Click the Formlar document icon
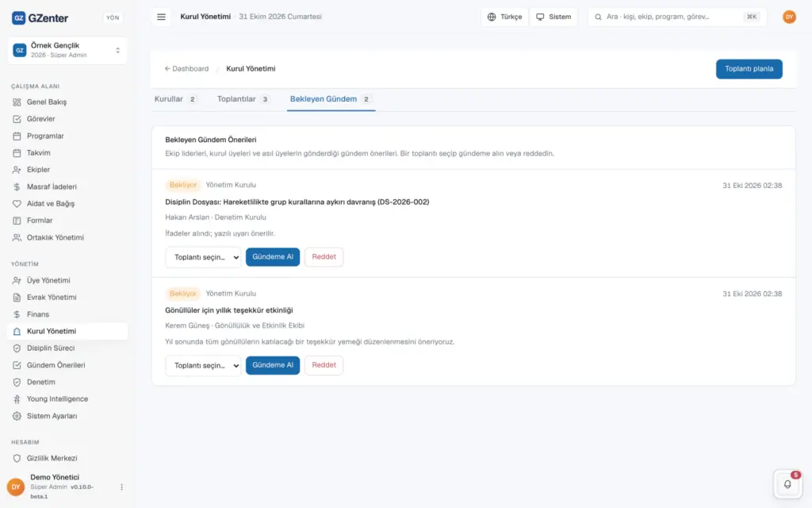The image size is (812, 508). pos(17,221)
